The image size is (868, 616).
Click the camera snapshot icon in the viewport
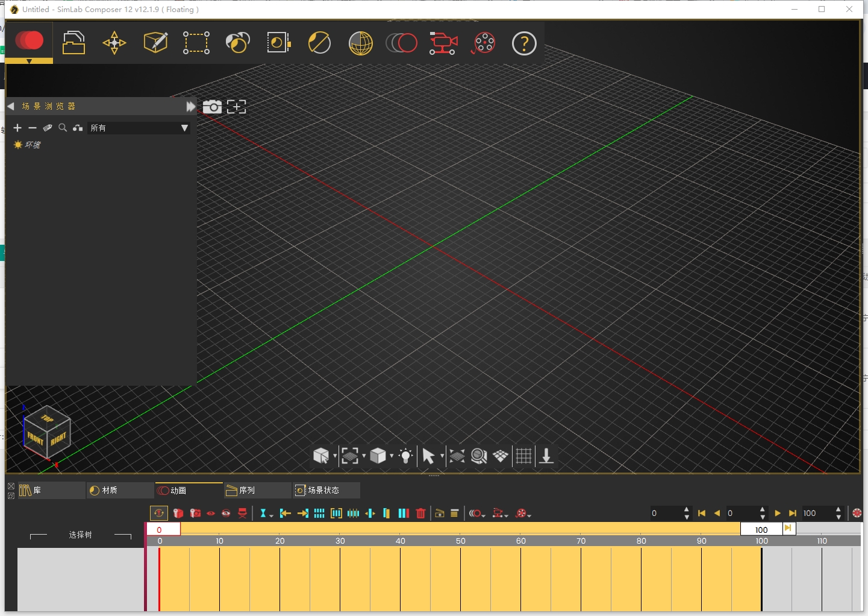[212, 107]
